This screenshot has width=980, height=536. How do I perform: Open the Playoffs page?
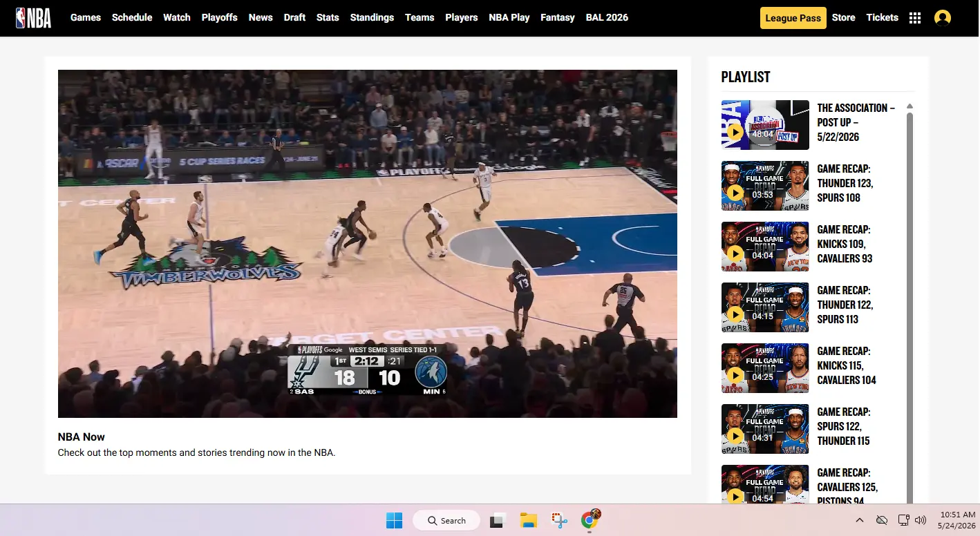click(x=220, y=17)
